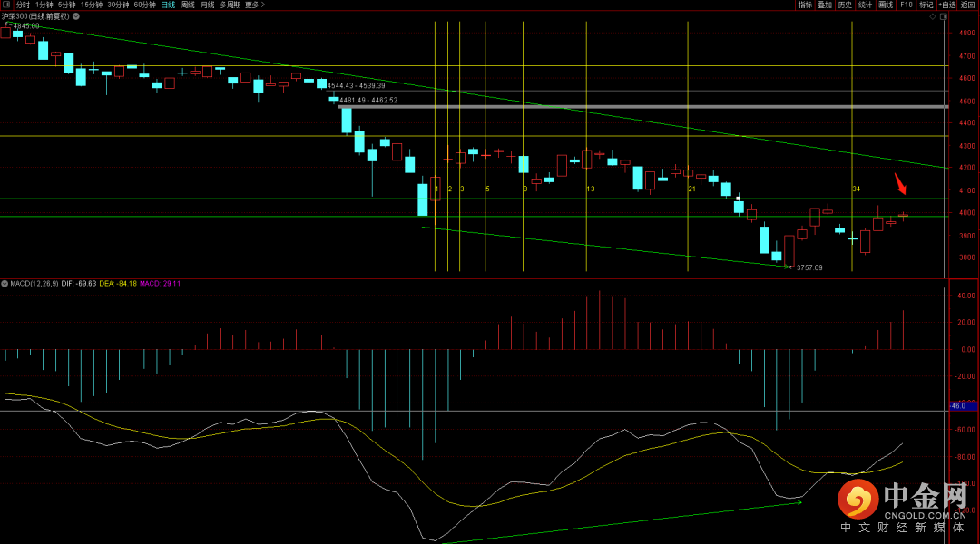Image resolution: width=980 pixels, height=544 pixels.
Task: Click the MACD: 29.11 value
Action: (x=160, y=284)
